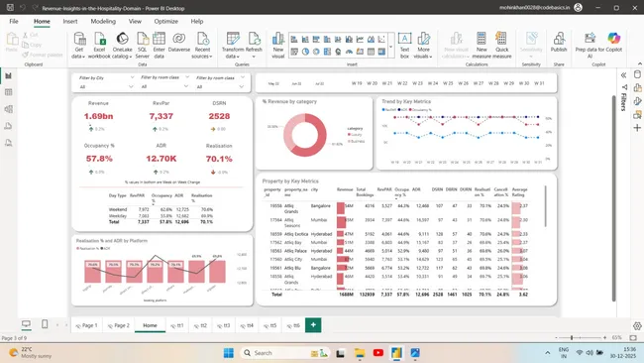Switch to Page 2 report tab
The image size is (644, 363).
(119, 325)
